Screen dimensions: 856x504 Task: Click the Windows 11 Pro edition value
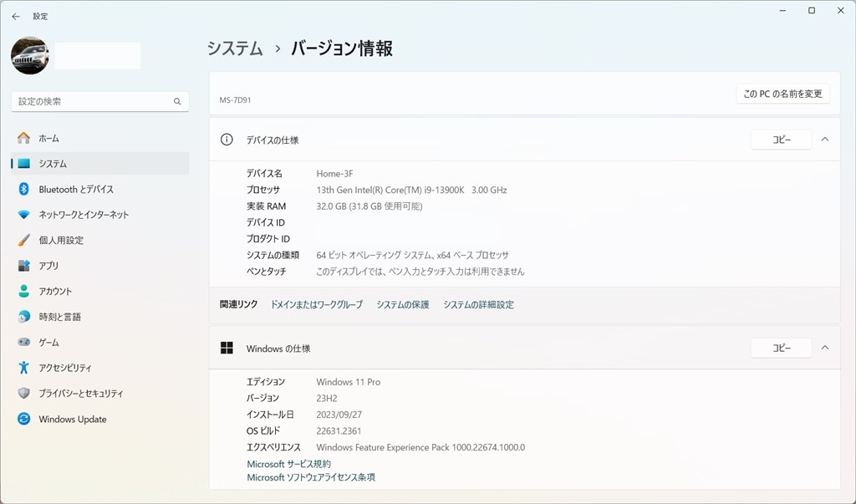pos(349,382)
